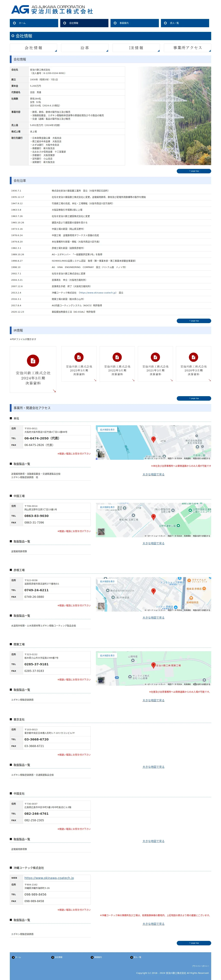Jump to the 事業所アクセス section tab

pos(187,48)
